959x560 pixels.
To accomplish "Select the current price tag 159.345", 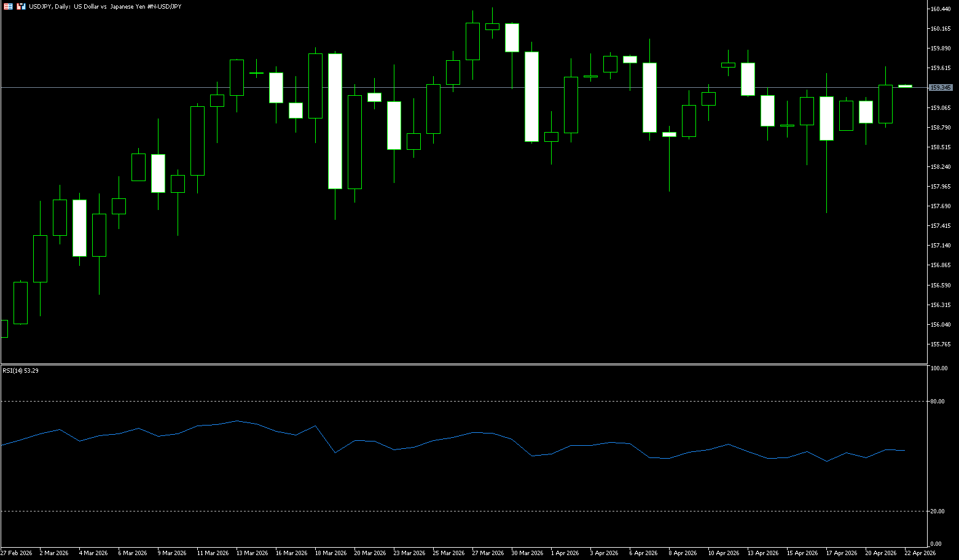I will click(941, 88).
